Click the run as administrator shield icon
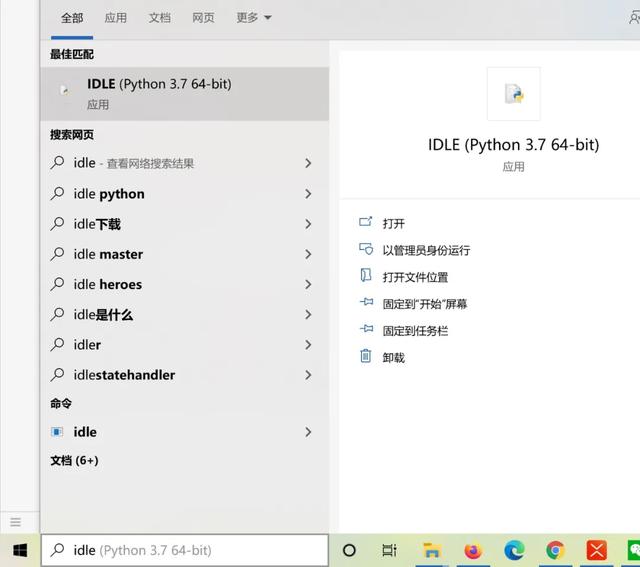Screen dimensions: 640x567 click(x=366, y=249)
